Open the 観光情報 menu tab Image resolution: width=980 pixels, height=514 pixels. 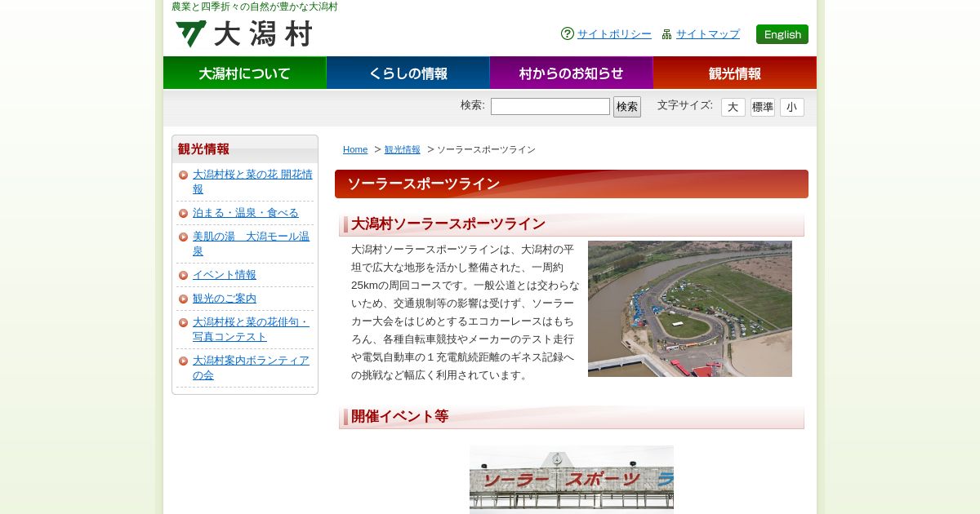(x=735, y=73)
